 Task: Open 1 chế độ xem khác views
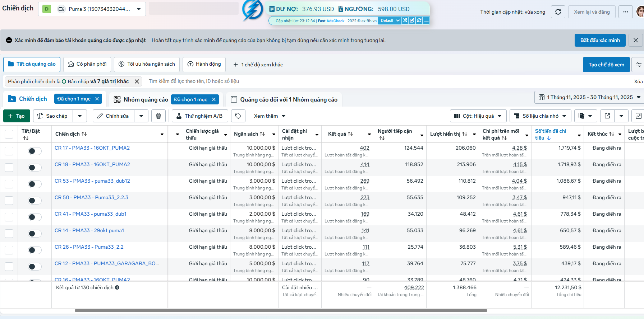click(x=258, y=65)
